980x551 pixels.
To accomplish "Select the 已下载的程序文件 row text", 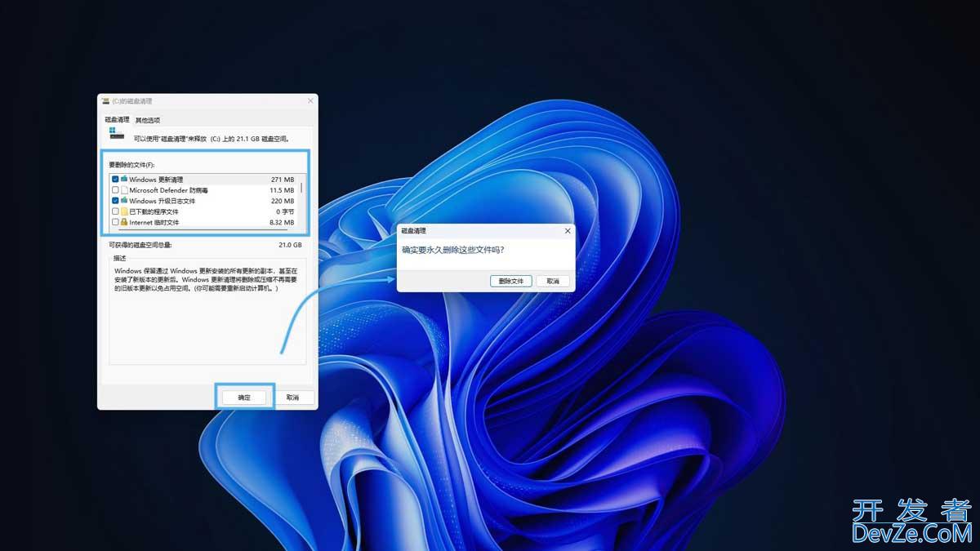I will tap(154, 211).
